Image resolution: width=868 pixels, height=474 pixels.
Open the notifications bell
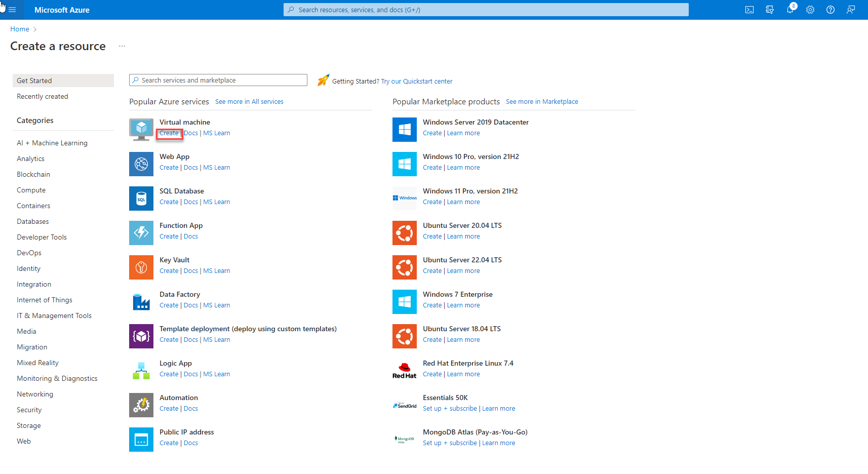790,10
